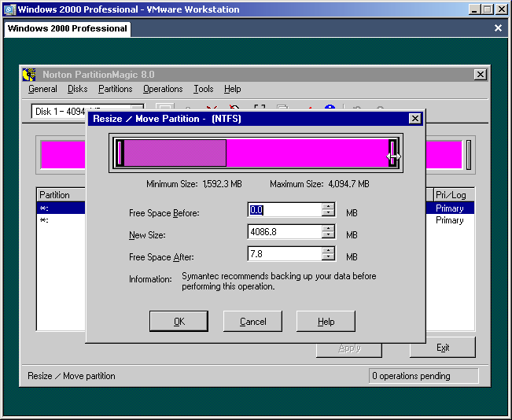Close the Windows 2000 Professional VM tab

pos(498,28)
